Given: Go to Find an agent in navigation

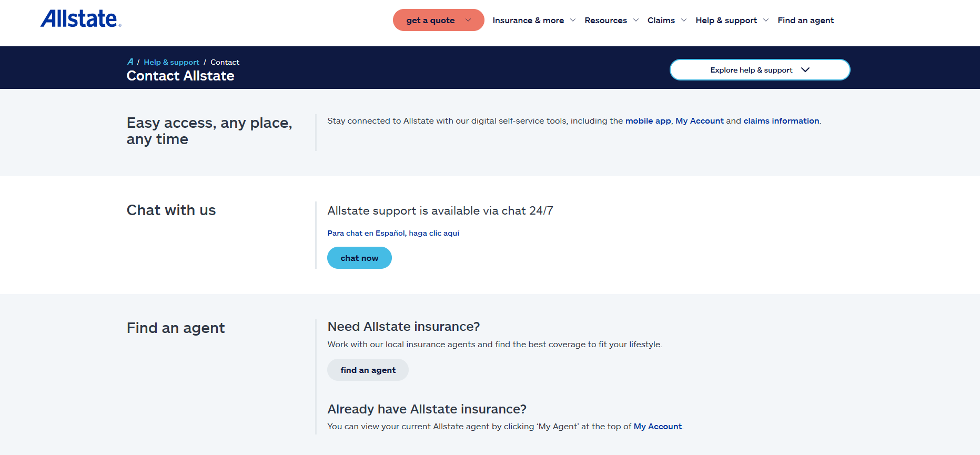Looking at the screenshot, I should [x=805, y=20].
